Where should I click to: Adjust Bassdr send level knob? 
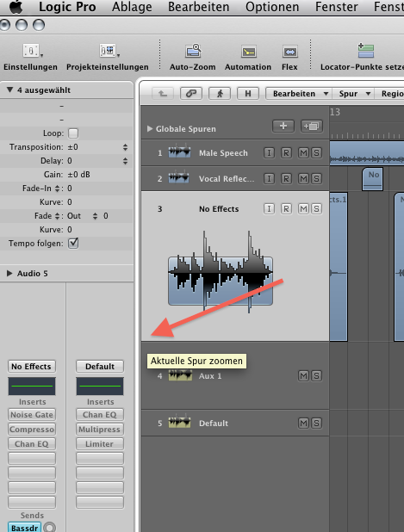[x=50, y=527]
